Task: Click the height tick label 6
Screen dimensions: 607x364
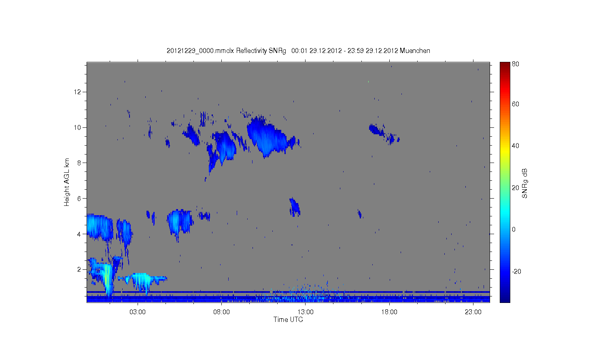Action: [79, 199]
